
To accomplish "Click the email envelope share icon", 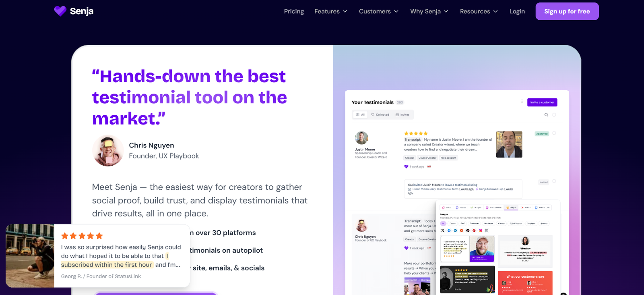I will pos(487,231).
